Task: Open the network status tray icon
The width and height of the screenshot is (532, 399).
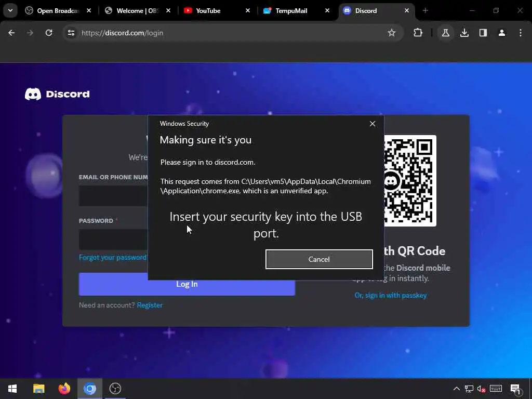Action: pos(469,389)
